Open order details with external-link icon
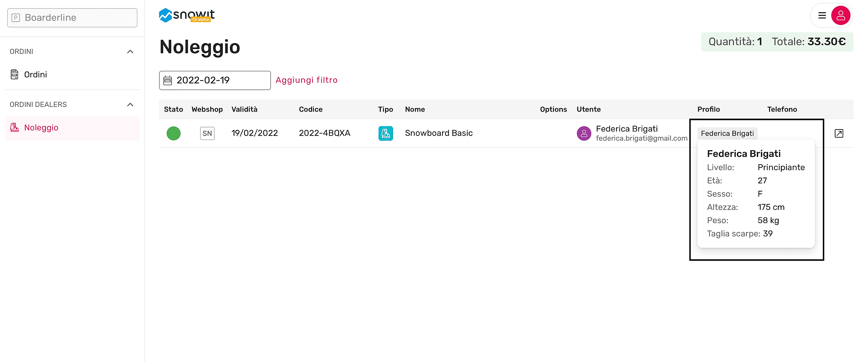The height and width of the screenshot is (362, 868). [839, 133]
